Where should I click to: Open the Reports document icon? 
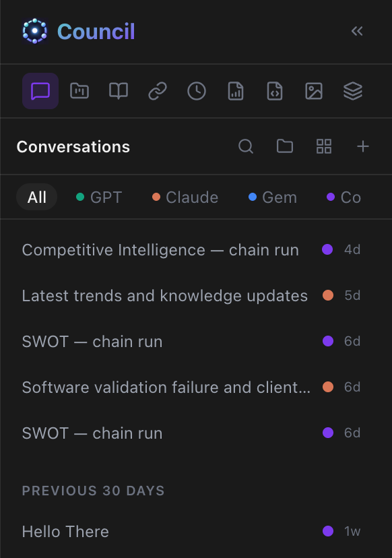pos(235,91)
